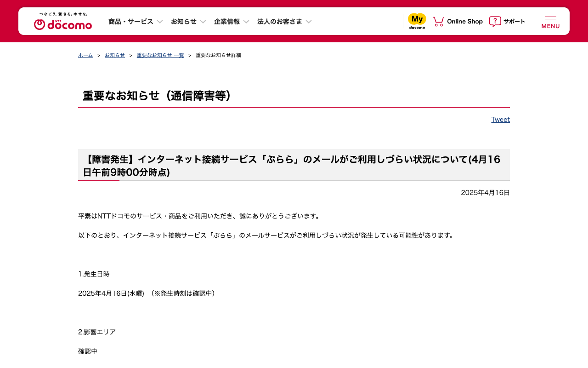Screen dimensions: 588x368
Task: Click the 2025年4月16日(水曜) occurrence line
Action: pos(147,293)
